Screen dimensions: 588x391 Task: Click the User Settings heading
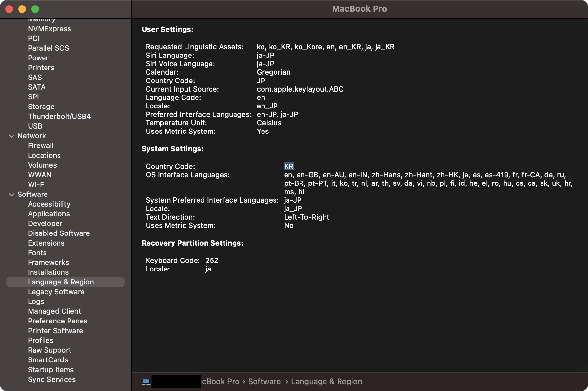168,29
